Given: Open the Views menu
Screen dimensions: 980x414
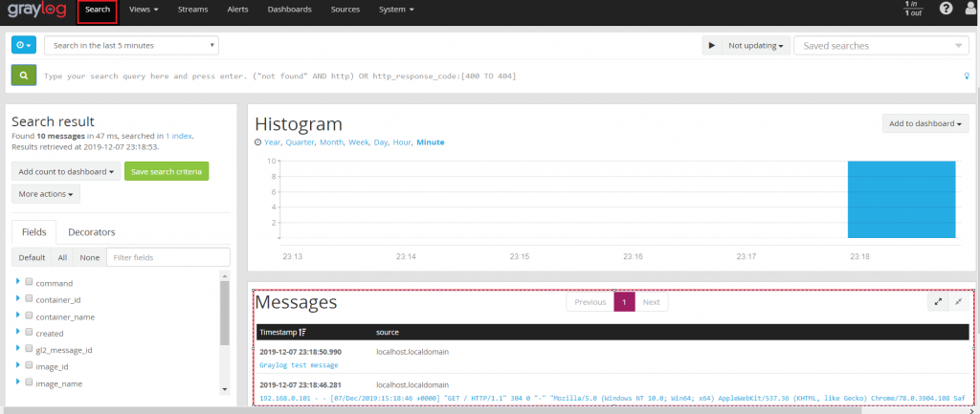Looking at the screenshot, I should point(144,10).
